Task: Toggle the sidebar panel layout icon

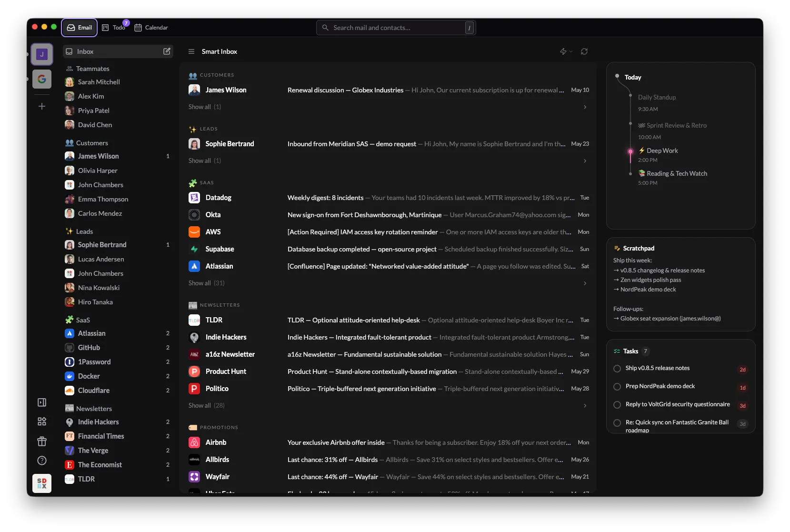Action: pyautogui.click(x=42, y=402)
